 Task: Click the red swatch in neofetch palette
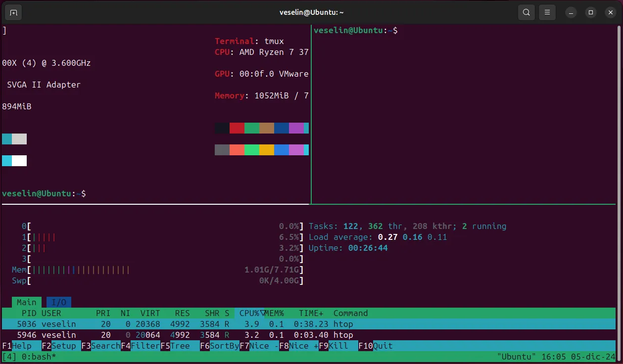237,128
